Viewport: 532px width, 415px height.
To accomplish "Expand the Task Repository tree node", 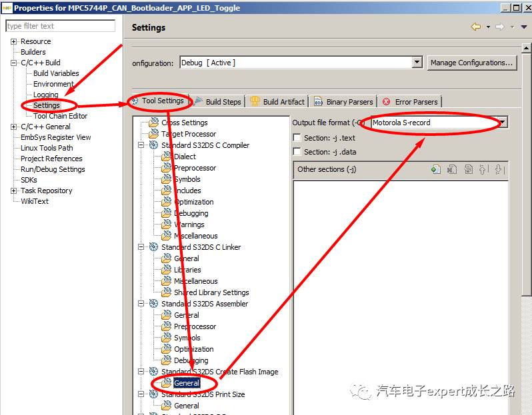I will (x=13, y=191).
